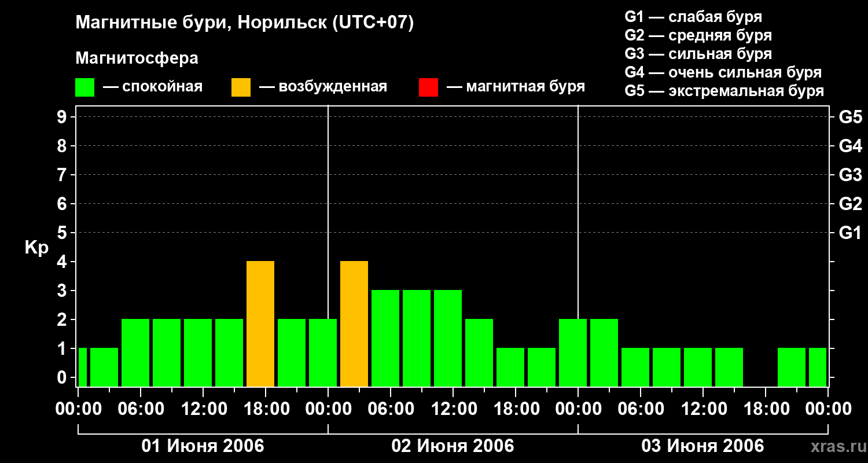868x463 pixels.
Task: Select the G5 — экстремальная буря line
Action: (x=724, y=91)
